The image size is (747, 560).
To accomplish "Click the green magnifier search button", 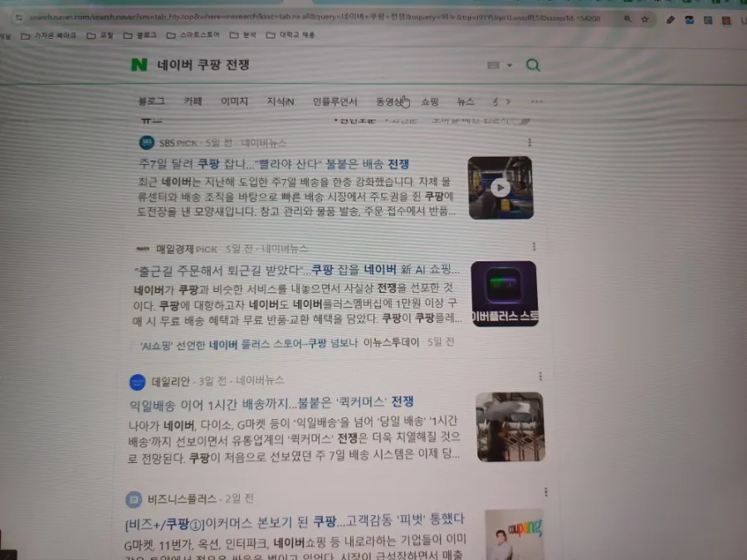I will point(533,65).
